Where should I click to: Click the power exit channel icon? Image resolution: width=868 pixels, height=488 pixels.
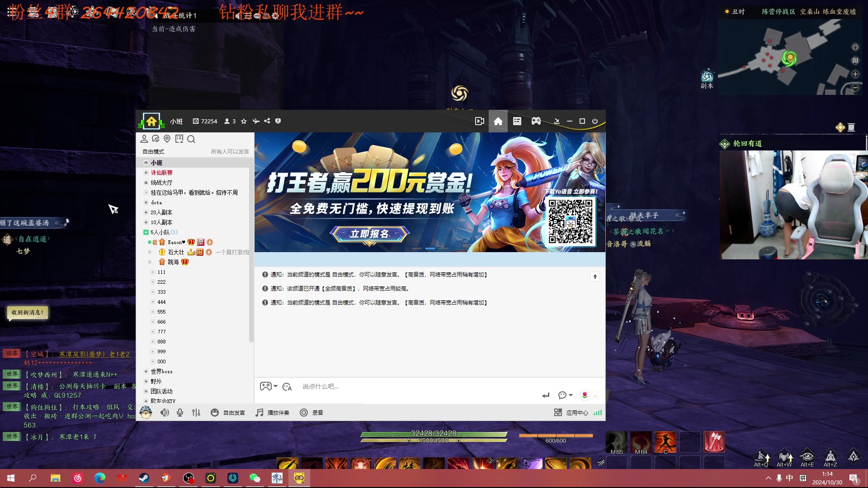[x=595, y=121]
